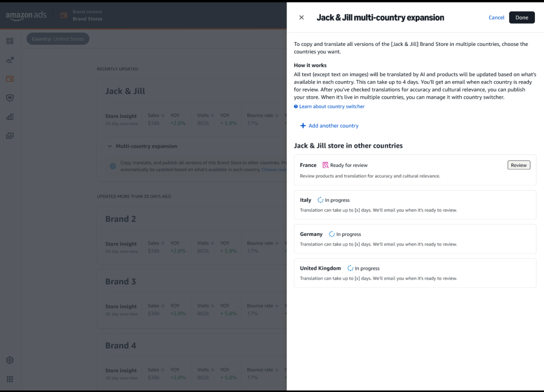Open the media library sidebar icon

(x=10, y=136)
